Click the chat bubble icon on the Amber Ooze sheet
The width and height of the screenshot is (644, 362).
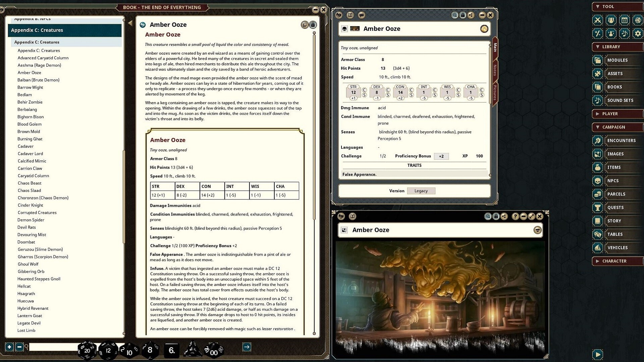click(361, 15)
